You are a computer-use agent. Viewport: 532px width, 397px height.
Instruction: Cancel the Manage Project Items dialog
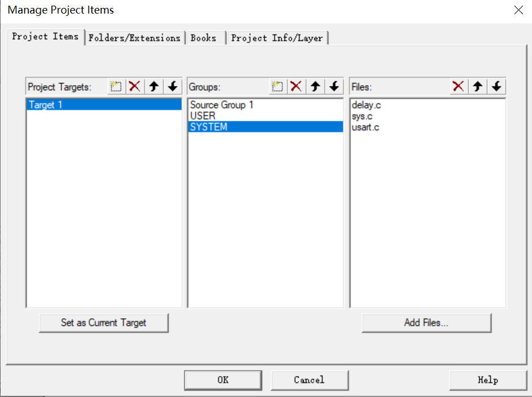tap(309, 380)
